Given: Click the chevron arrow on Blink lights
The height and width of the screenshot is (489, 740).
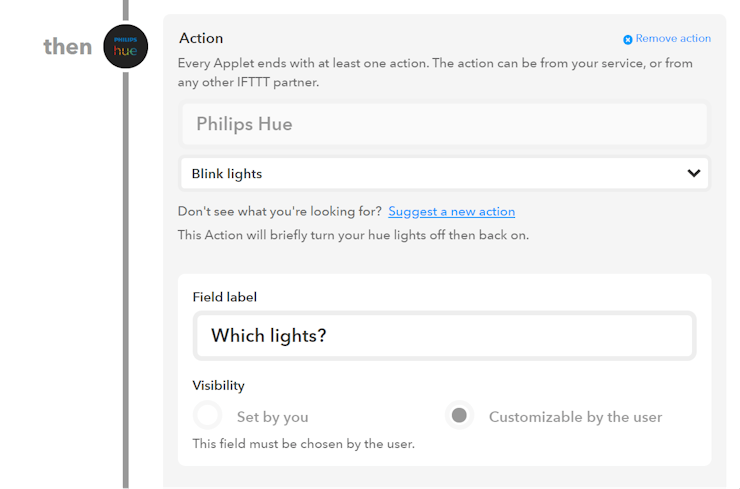Looking at the screenshot, I should [694, 173].
